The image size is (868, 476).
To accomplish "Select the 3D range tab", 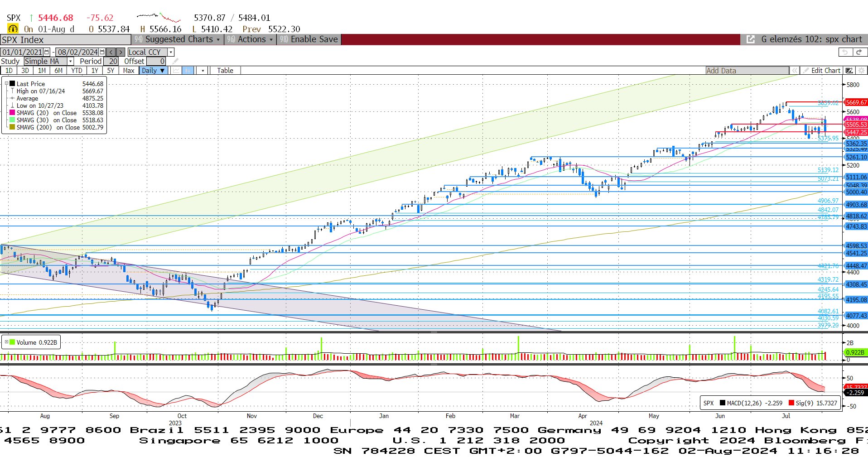I will 25,70.
